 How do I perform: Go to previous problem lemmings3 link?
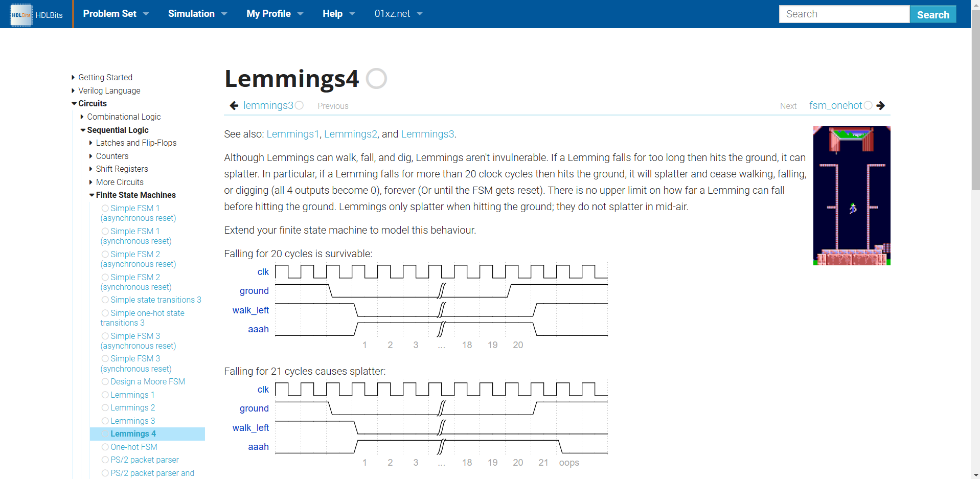point(268,105)
